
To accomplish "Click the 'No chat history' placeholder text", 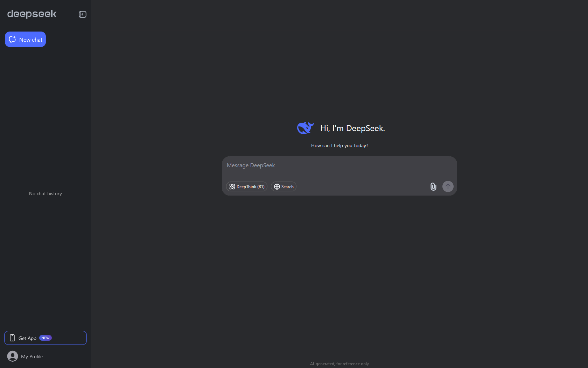I will click(45, 193).
